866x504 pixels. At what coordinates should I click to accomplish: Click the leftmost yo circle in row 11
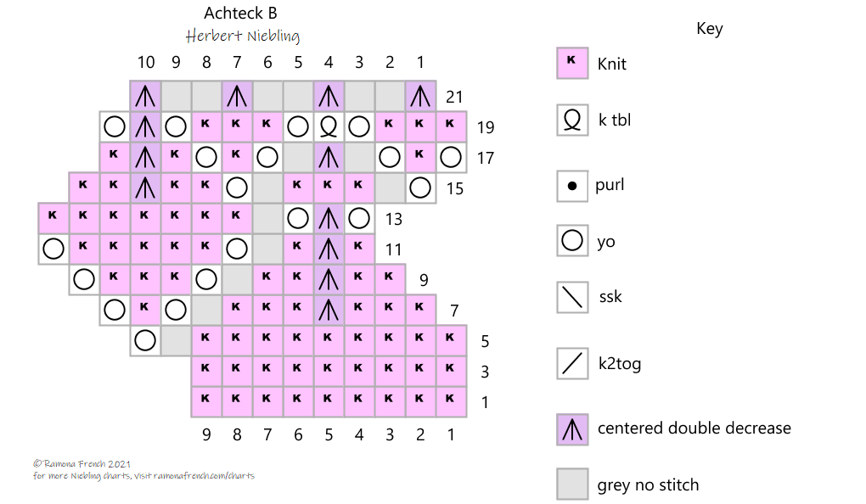(x=53, y=249)
